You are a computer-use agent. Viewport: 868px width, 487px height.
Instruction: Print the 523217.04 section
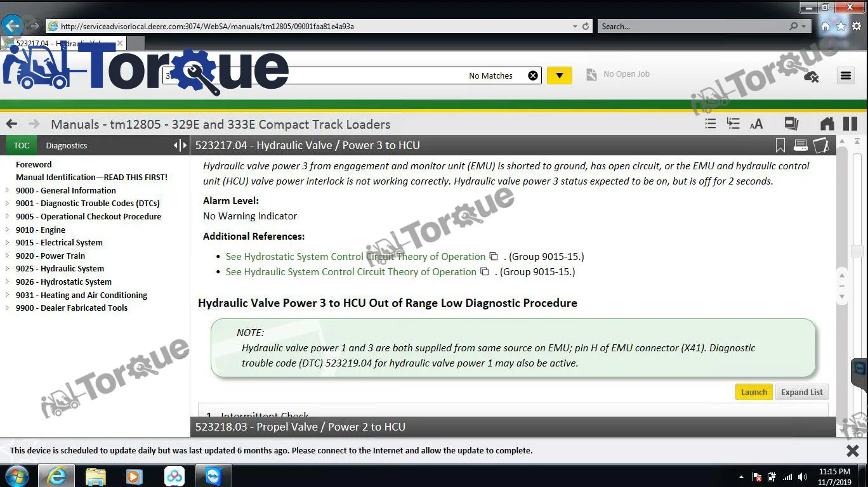(801, 146)
